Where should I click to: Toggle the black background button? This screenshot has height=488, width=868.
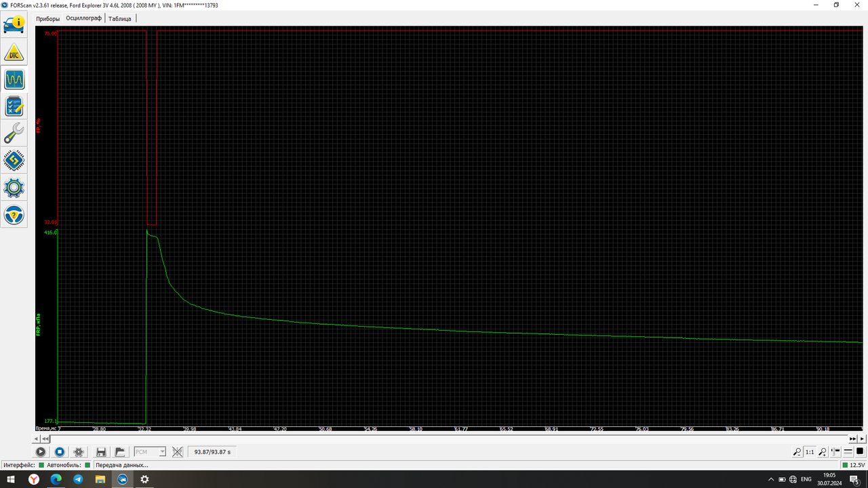(x=860, y=451)
